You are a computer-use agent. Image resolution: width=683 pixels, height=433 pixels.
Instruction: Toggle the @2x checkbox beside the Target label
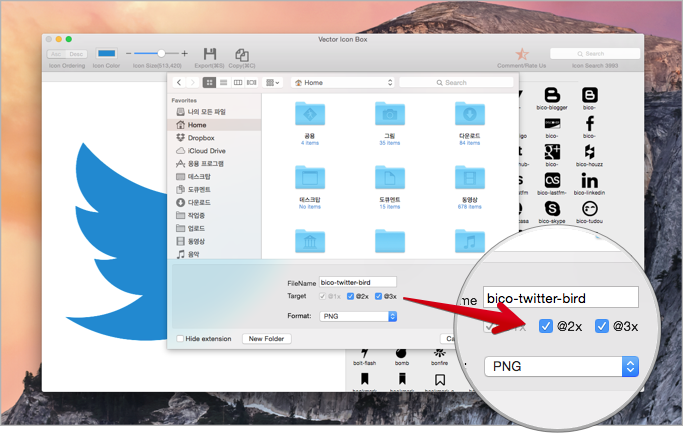pos(350,296)
